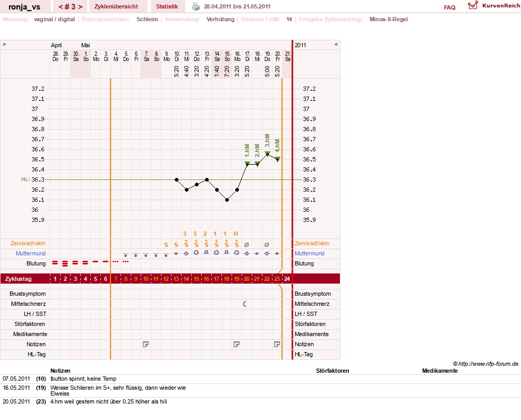Click the right-side Medikamente row label

coord(311,334)
